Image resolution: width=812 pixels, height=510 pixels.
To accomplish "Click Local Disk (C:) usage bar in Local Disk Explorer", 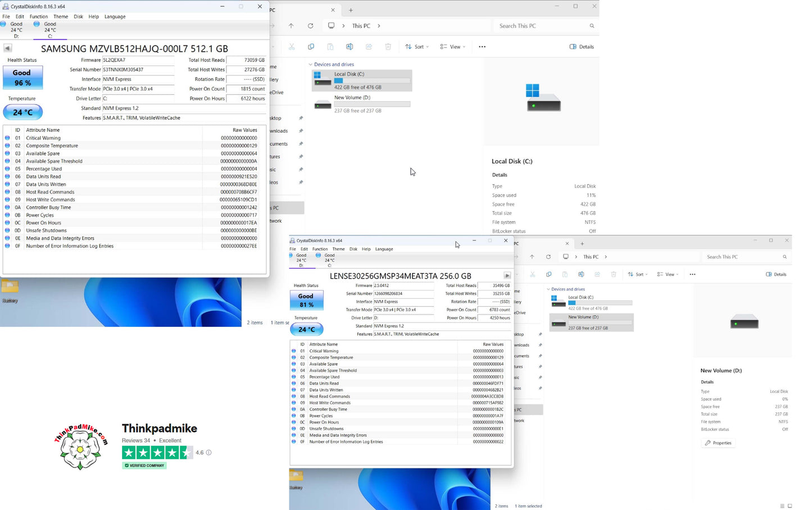I will (x=372, y=80).
